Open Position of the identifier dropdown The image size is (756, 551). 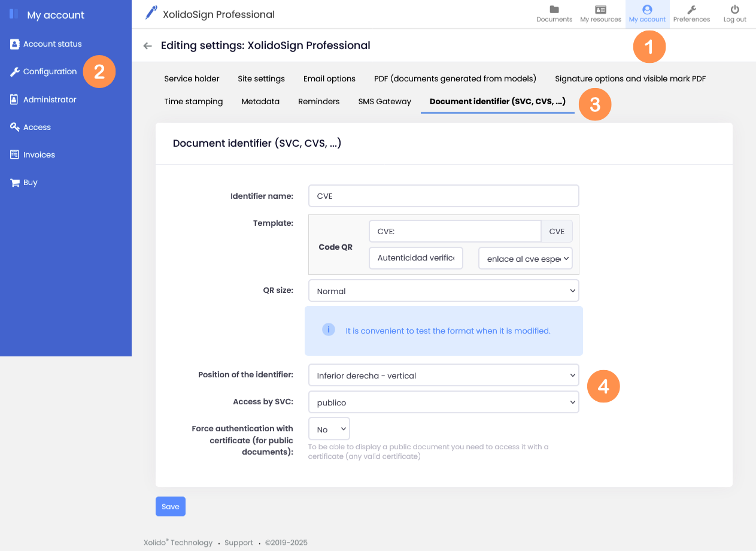click(444, 375)
